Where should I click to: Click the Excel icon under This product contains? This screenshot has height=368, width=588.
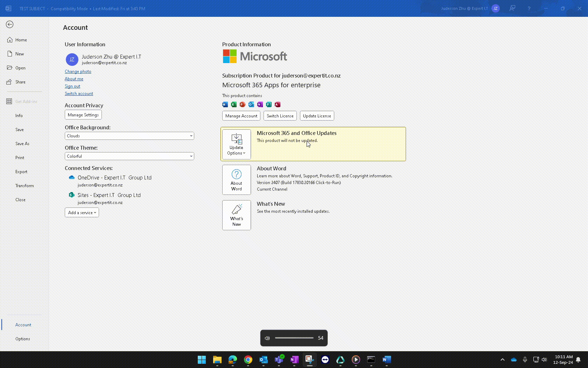point(234,104)
